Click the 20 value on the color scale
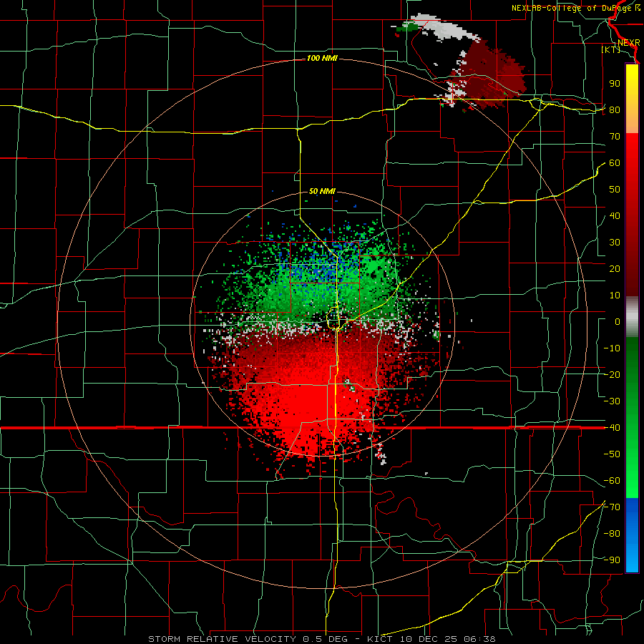 tap(615, 268)
